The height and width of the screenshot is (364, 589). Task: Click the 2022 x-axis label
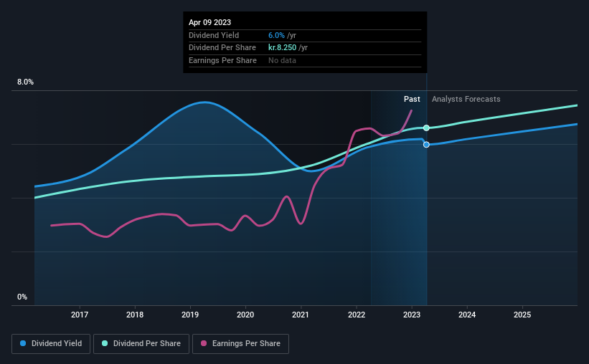click(357, 315)
